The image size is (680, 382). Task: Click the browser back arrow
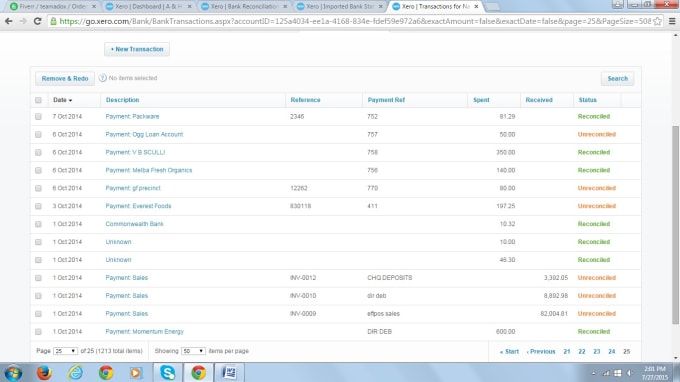pos(9,21)
